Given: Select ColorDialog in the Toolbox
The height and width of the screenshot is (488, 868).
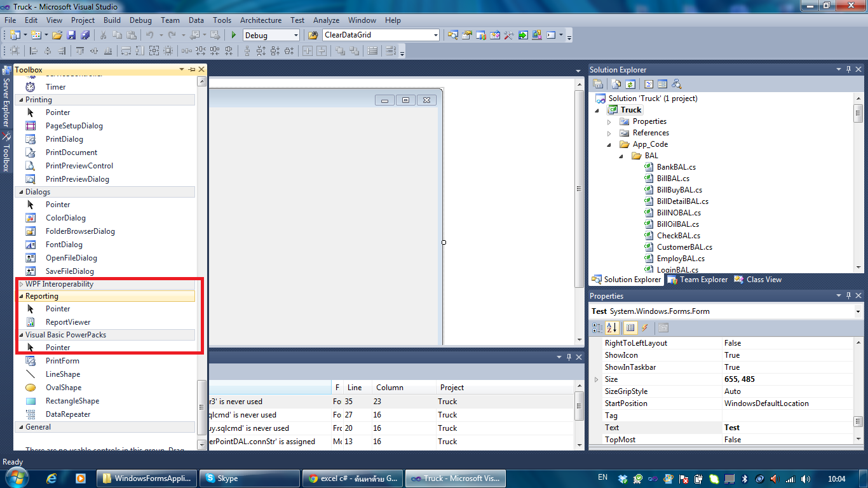Looking at the screenshot, I should 65,218.
